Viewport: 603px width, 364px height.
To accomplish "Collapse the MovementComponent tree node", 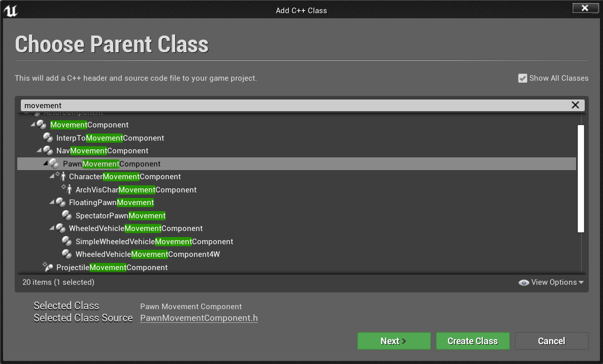I will point(33,124).
